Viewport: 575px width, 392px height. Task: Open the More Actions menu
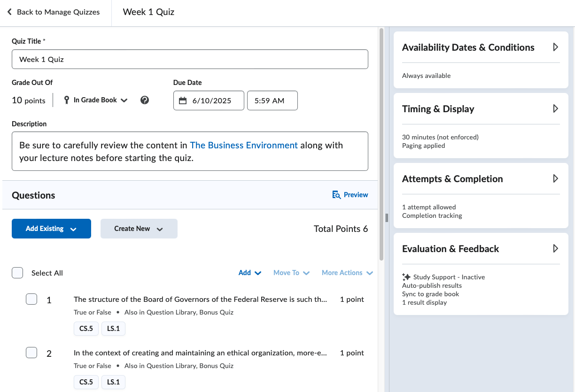347,273
